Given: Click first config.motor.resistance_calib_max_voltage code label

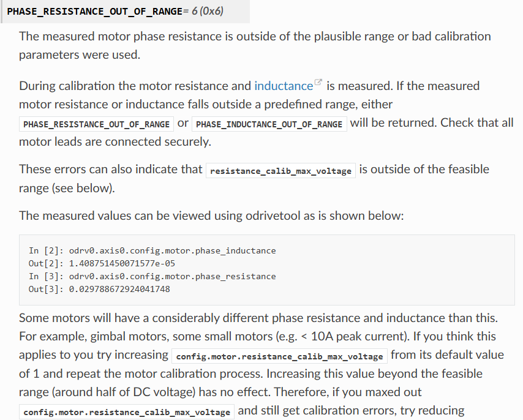Looking at the screenshot, I should 279,356.
